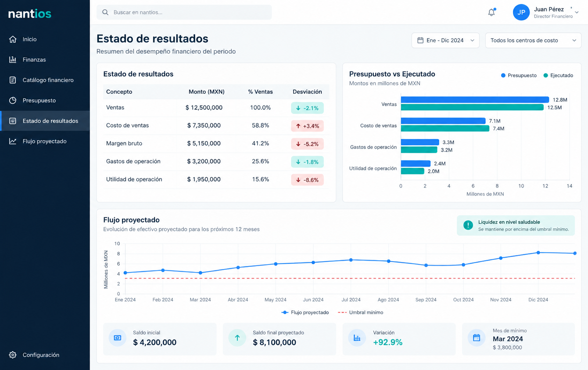
Task: Toggle Ejecutado legend series
Action: coord(558,76)
